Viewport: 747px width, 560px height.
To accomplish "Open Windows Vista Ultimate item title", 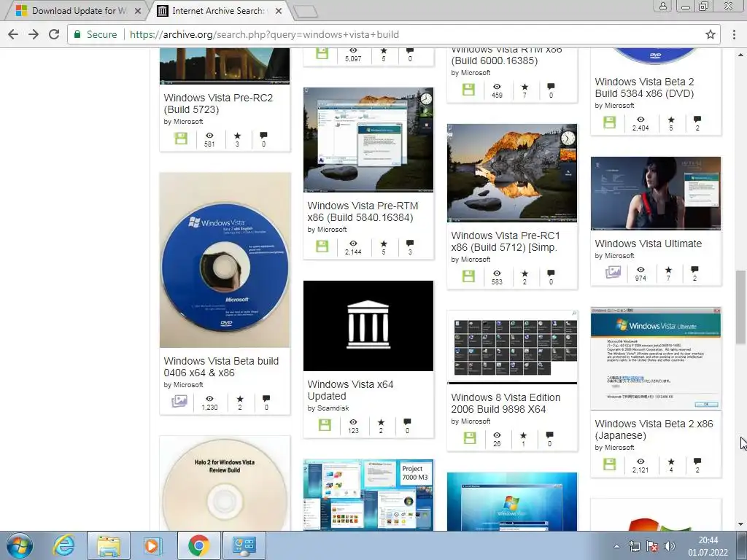I will coord(648,244).
